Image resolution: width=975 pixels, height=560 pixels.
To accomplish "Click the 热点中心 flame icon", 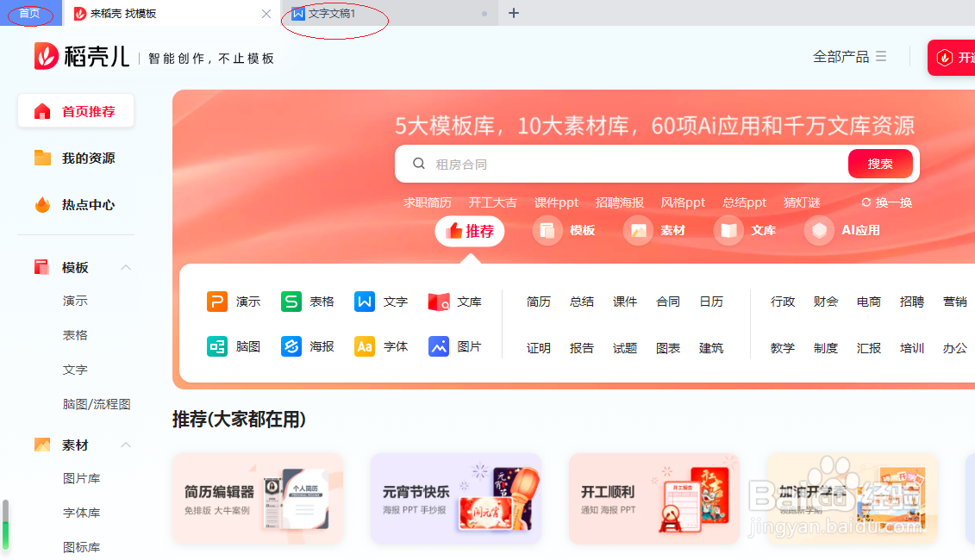I will point(76,204).
